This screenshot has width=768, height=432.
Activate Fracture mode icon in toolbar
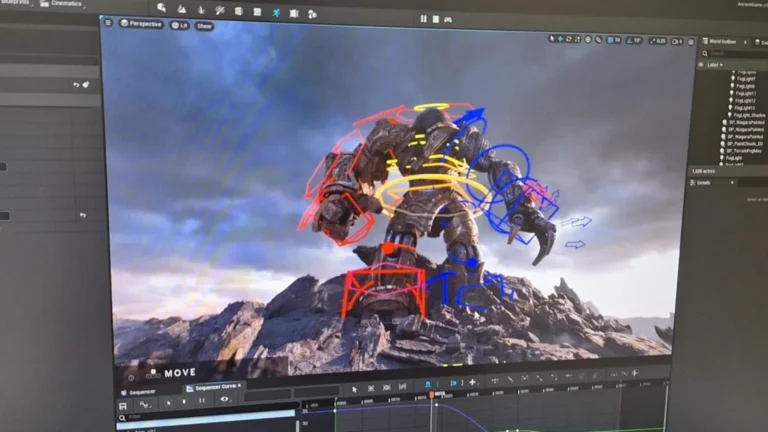click(x=257, y=12)
